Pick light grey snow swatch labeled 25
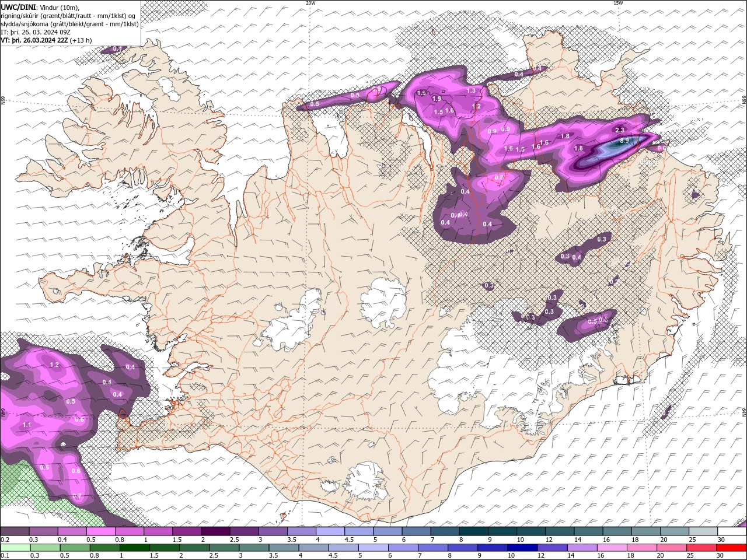 pos(703,531)
